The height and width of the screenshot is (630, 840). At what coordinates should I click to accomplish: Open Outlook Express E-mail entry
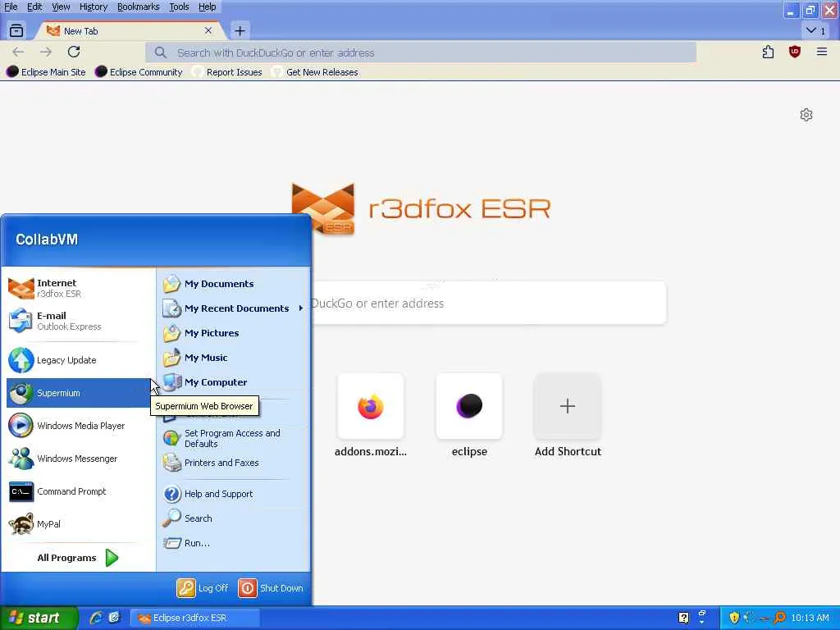pyautogui.click(x=79, y=321)
